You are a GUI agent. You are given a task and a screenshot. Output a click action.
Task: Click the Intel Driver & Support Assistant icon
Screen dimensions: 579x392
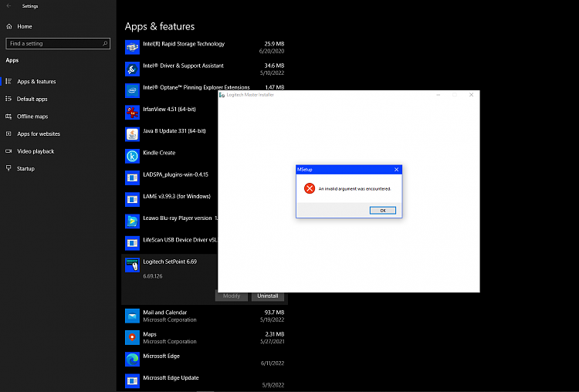click(x=132, y=69)
